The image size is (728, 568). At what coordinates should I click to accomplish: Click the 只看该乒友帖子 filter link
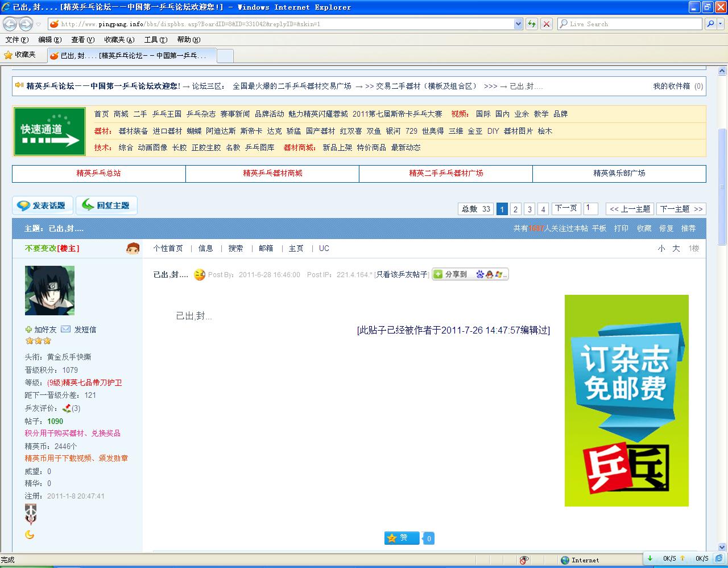[x=402, y=274]
